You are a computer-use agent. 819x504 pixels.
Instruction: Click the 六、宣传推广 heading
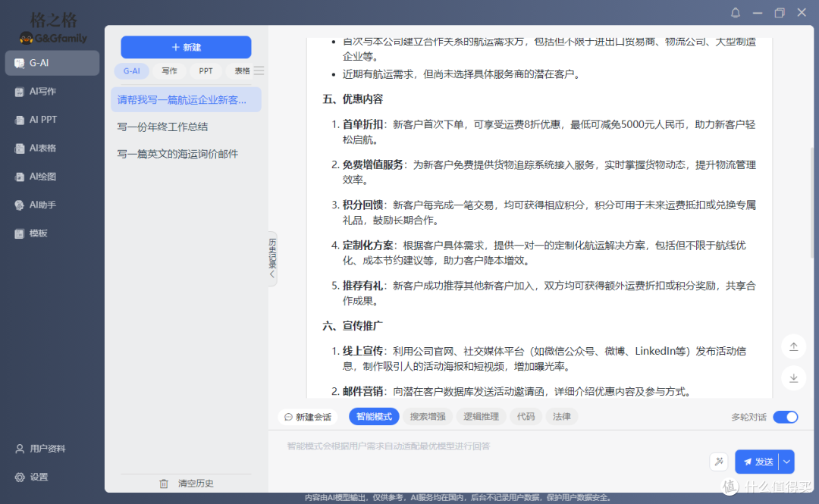353,326
